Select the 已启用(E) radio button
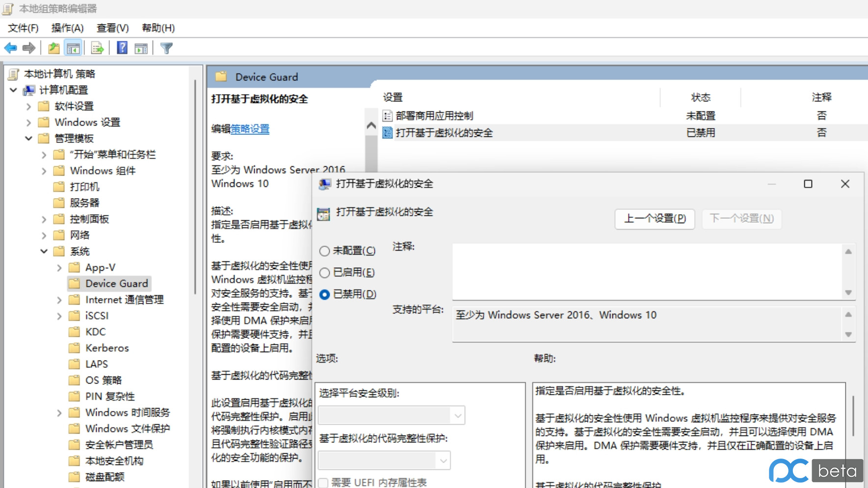 [x=324, y=273]
